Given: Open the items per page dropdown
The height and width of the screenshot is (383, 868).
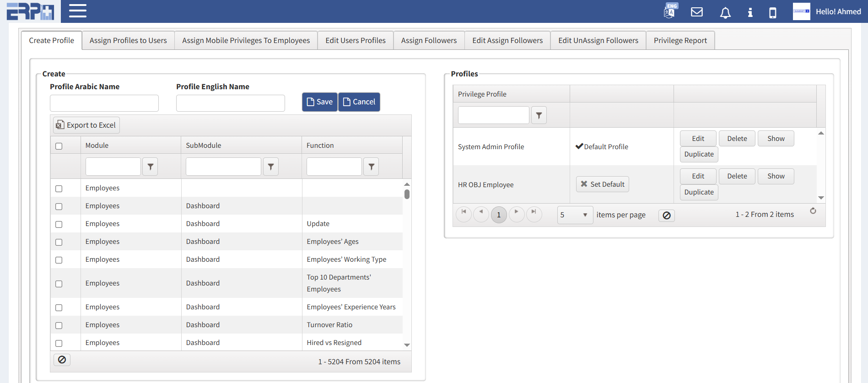Looking at the screenshot, I should click(x=575, y=215).
